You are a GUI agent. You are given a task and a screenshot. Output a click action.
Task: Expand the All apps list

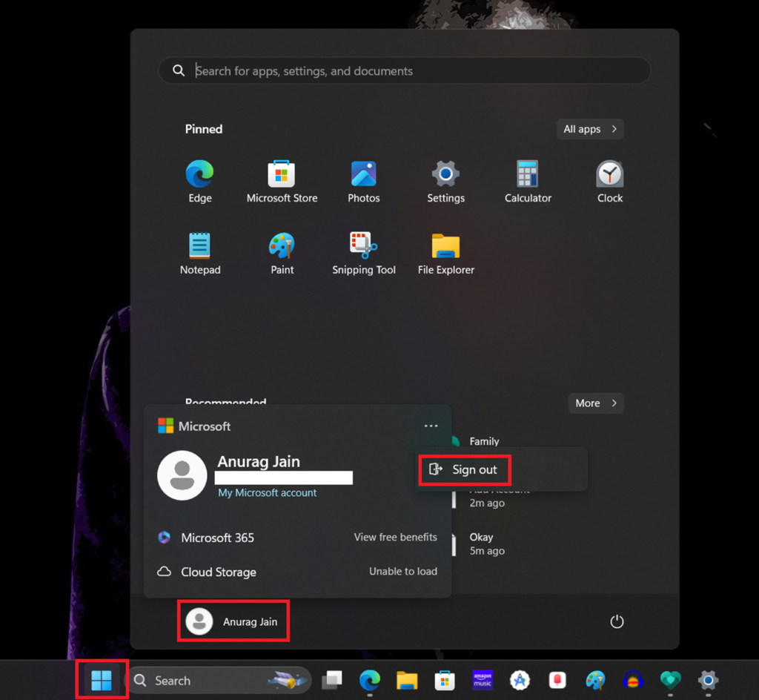[x=590, y=129]
